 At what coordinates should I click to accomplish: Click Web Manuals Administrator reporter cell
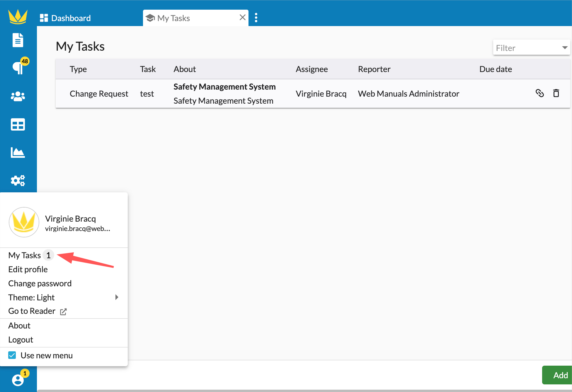tap(408, 94)
